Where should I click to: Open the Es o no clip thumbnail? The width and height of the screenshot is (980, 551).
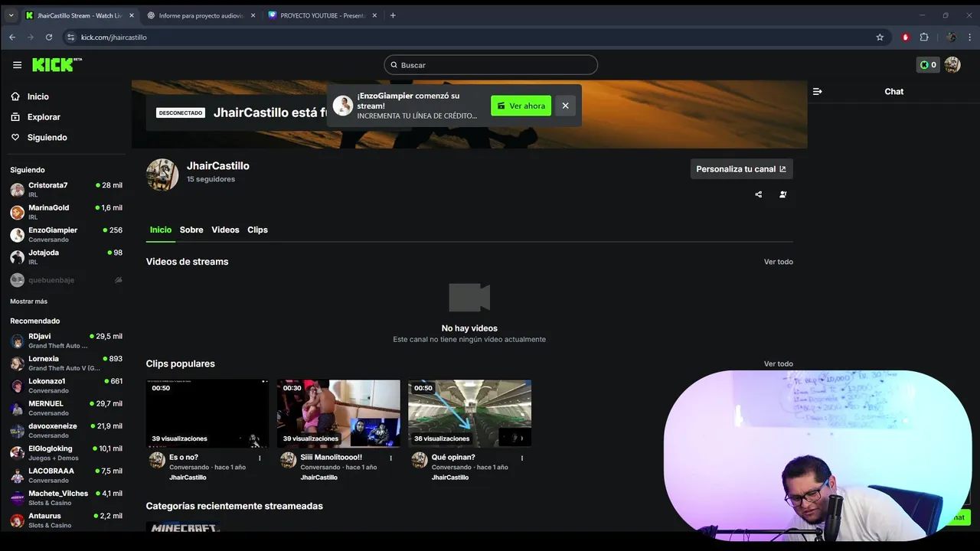[207, 413]
